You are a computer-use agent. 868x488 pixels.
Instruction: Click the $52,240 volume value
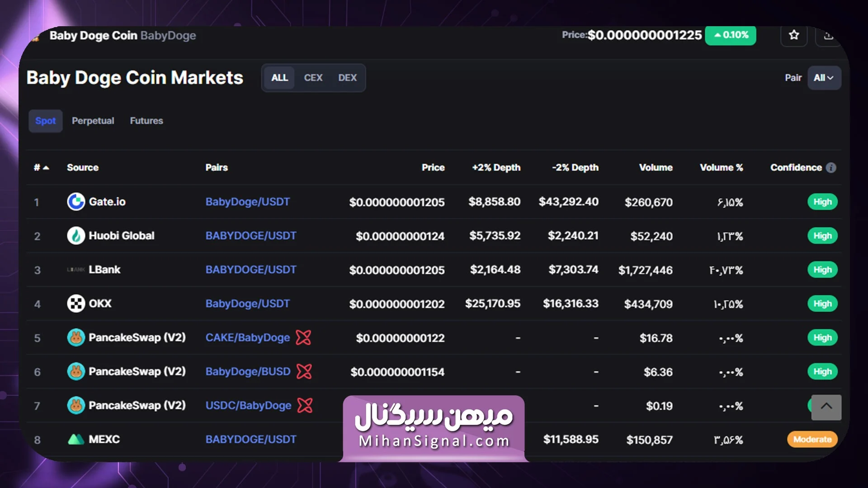point(651,236)
